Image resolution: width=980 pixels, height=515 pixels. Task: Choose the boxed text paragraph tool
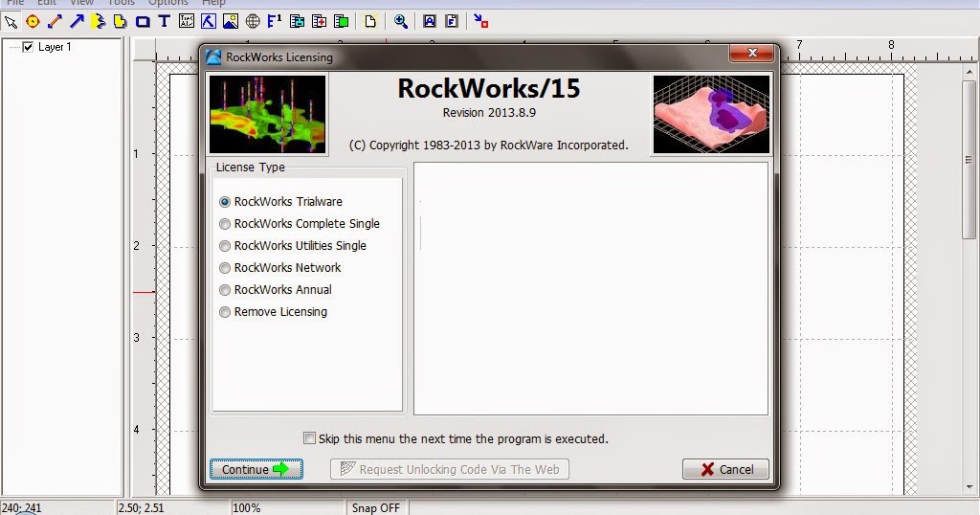[x=187, y=22]
